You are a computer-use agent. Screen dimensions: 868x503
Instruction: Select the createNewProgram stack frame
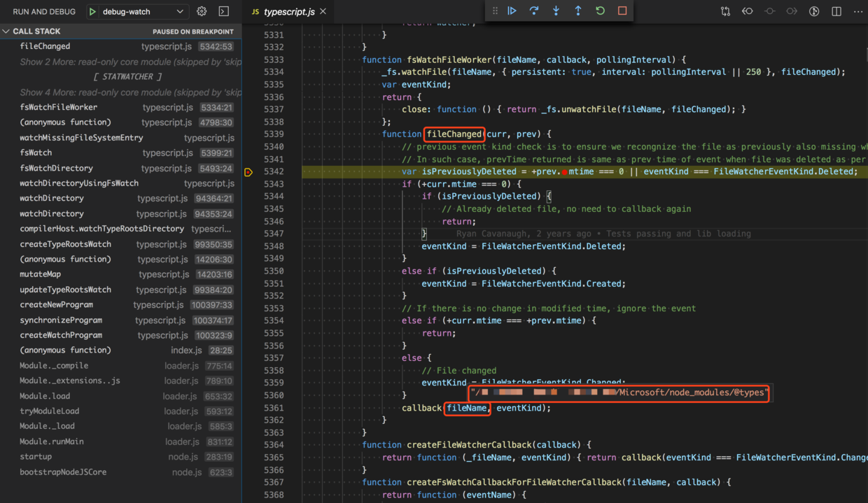[x=57, y=305]
